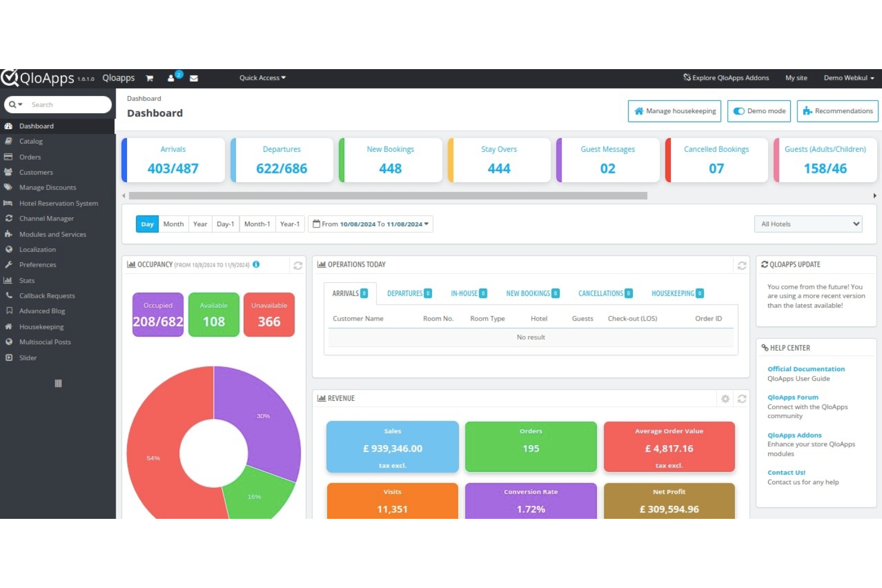Viewport: 882px width, 588px height.
Task: Refresh the Operations Today panel
Action: click(742, 265)
